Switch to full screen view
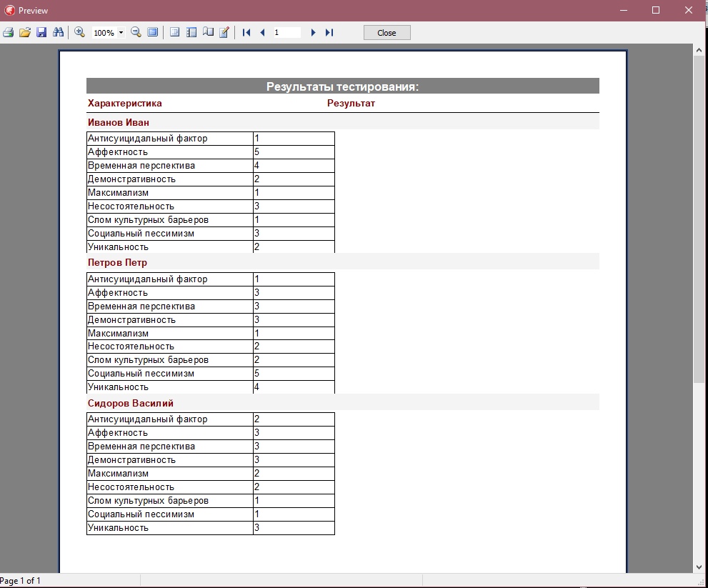708x588 pixels. (x=152, y=33)
